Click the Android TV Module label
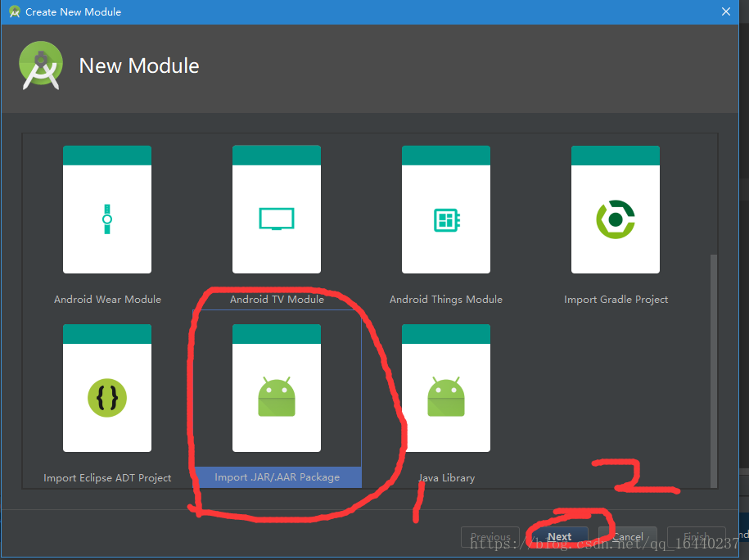The height and width of the screenshot is (560, 749). pos(277,299)
